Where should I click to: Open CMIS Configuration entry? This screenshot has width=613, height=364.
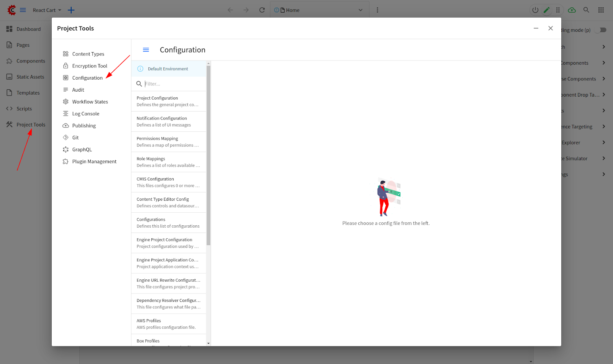point(169,182)
